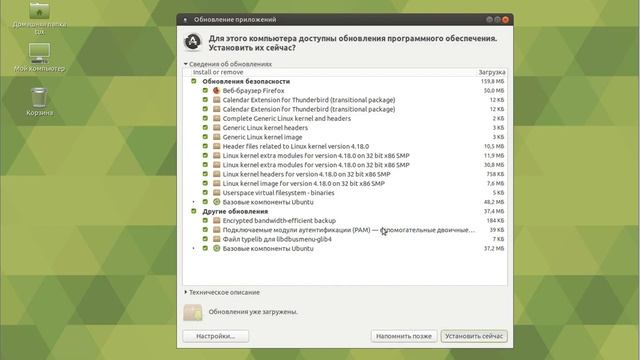Click the 50,0 МБ Firefox size value
This screenshot has height=360, width=640.
click(x=494, y=91)
